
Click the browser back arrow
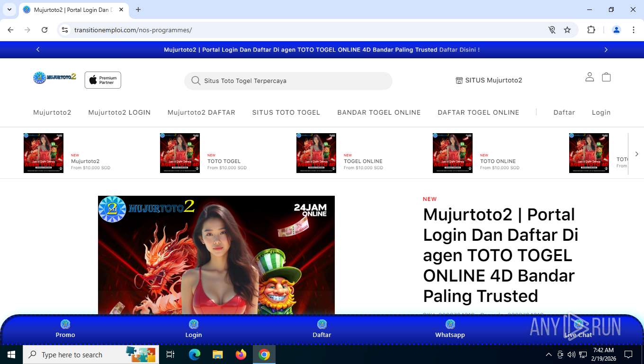pyautogui.click(x=10, y=30)
